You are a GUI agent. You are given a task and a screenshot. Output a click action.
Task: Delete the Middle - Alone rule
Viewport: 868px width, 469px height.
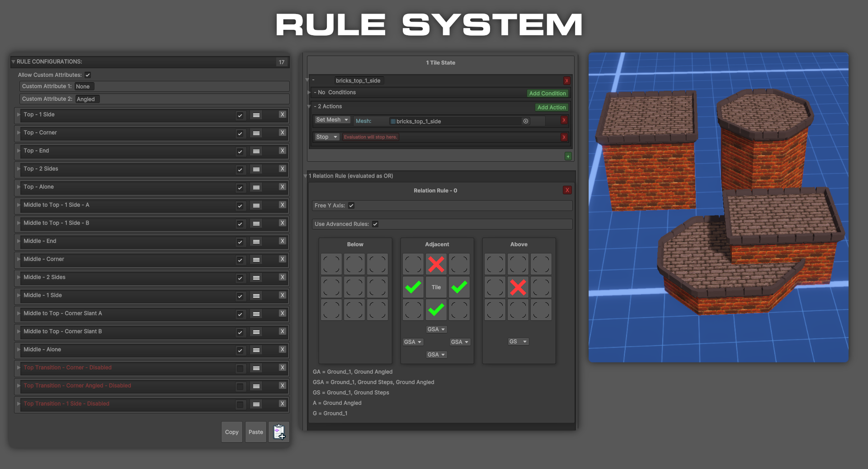click(283, 350)
